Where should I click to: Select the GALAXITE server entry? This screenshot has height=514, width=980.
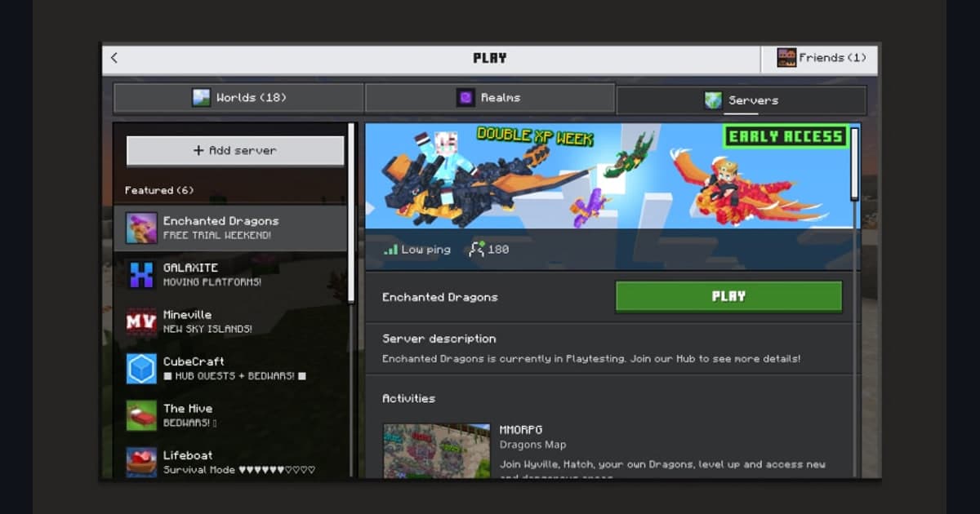pyautogui.click(x=230, y=275)
